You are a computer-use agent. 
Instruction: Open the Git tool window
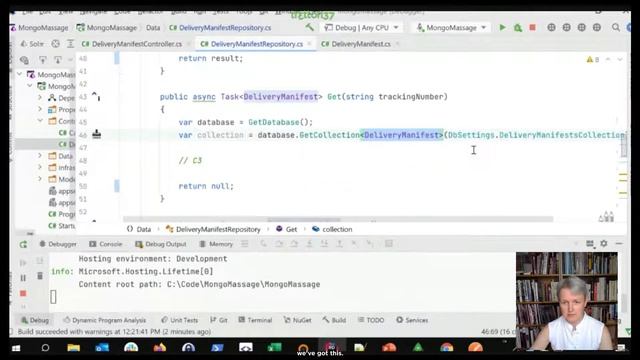[x=219, y=320]
